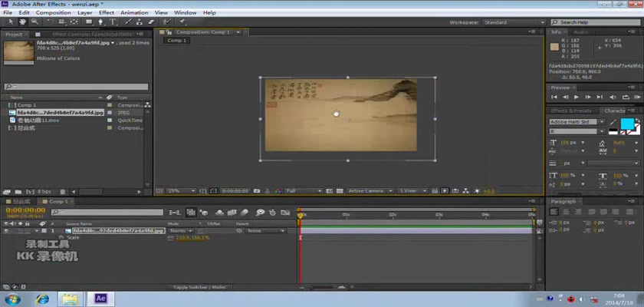Toggle Auto-keyframe stopwatch in timeline

pyautogui.click(x=272, y=213)
